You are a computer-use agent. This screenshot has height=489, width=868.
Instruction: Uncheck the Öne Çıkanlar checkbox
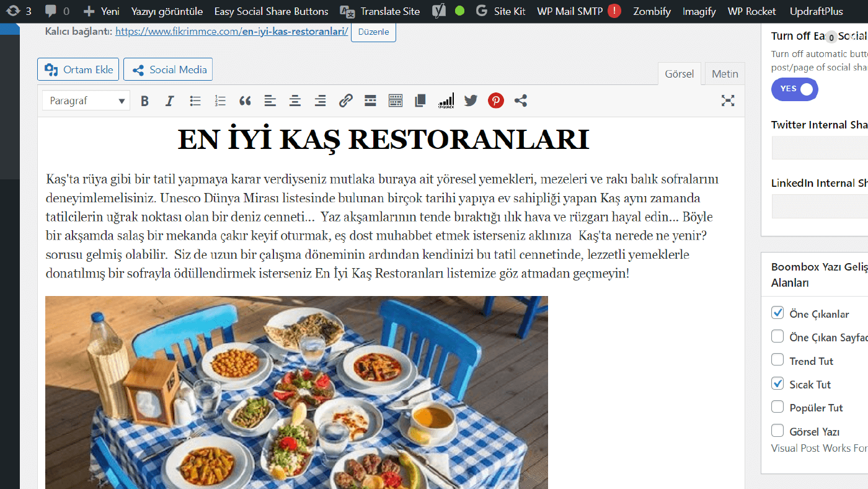777,313
